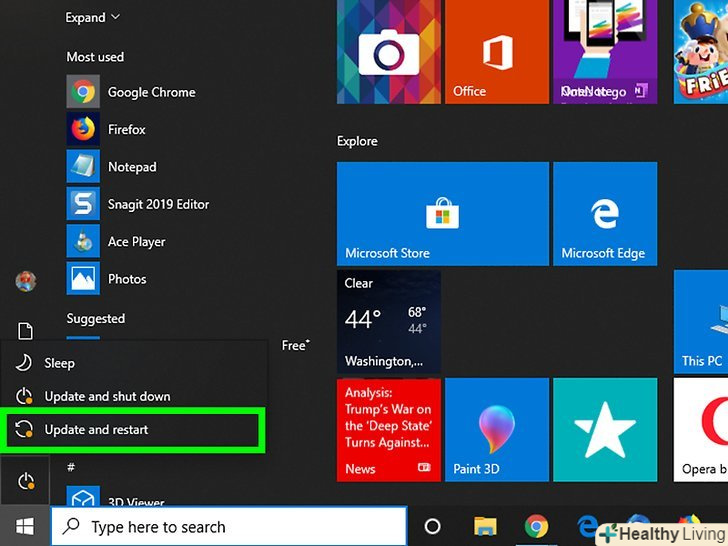Open the Office tile
This screenshot has height=546, width=728.
tap(496, 52)
